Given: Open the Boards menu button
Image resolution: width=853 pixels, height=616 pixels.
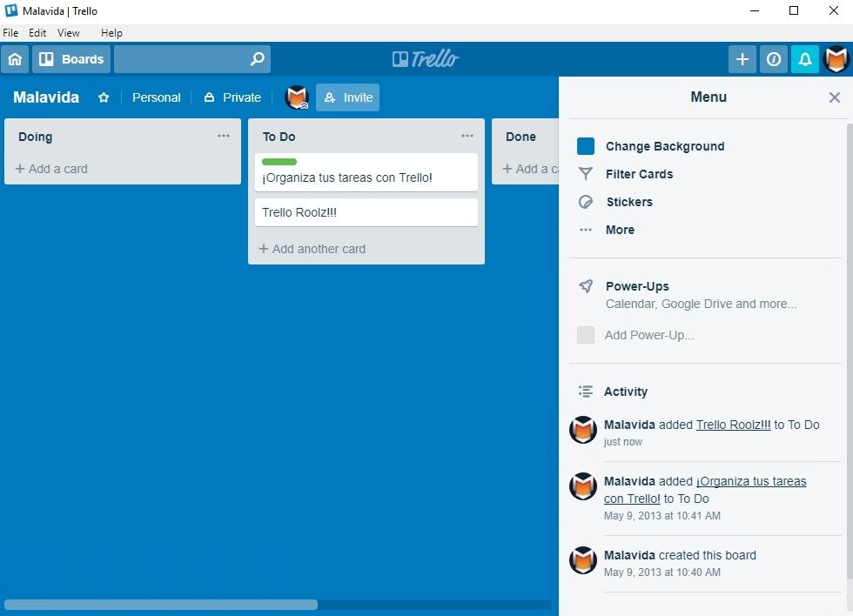Looking at the screenshot, I should (71, 58).
